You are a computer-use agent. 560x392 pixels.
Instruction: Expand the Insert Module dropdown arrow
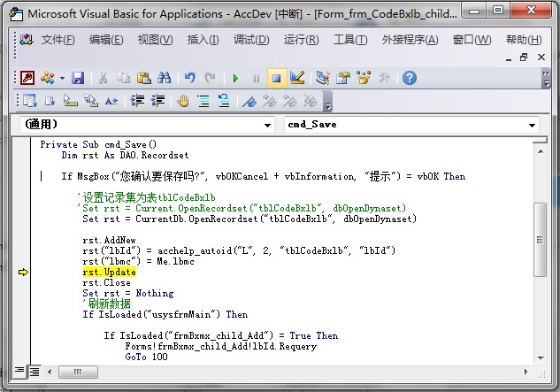pyautogui.click(x=62, y=78)
